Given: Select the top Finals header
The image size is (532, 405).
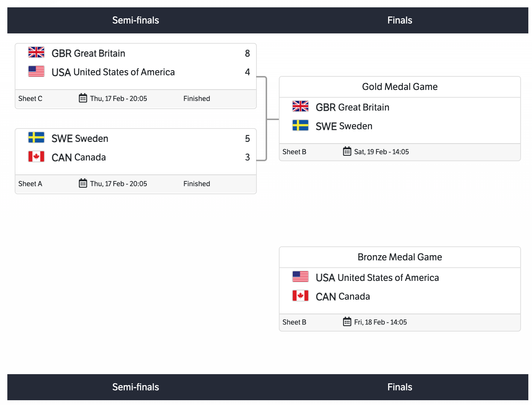Looking at the screenshot, I should click(x=400, y=20).
